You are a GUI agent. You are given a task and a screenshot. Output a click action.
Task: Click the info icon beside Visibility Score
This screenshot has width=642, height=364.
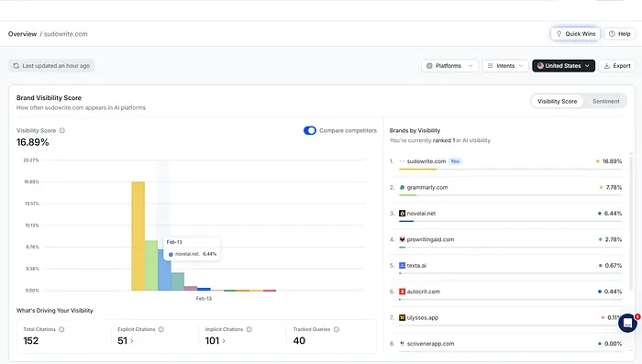62,130
